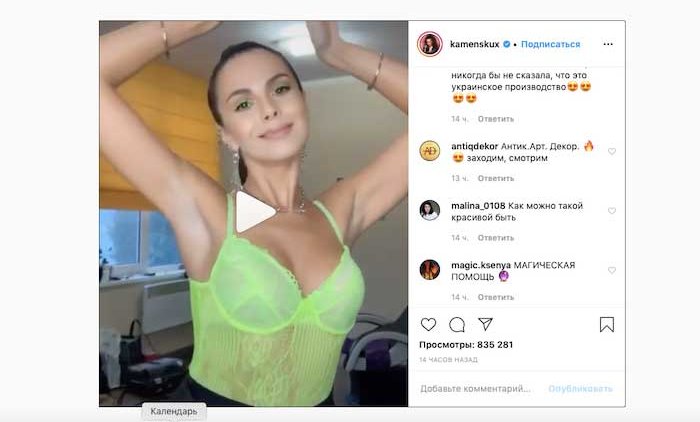Open the kamenskux username link

[475, 44]
